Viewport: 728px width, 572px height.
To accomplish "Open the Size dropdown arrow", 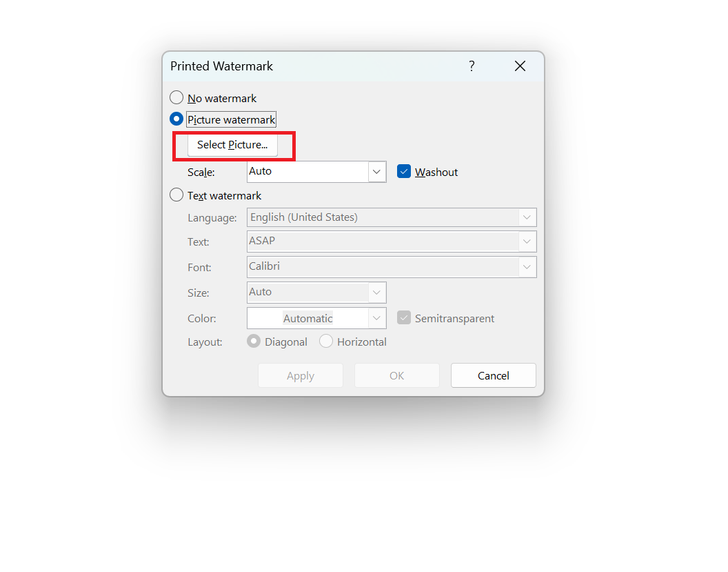I will coord(377,293).
